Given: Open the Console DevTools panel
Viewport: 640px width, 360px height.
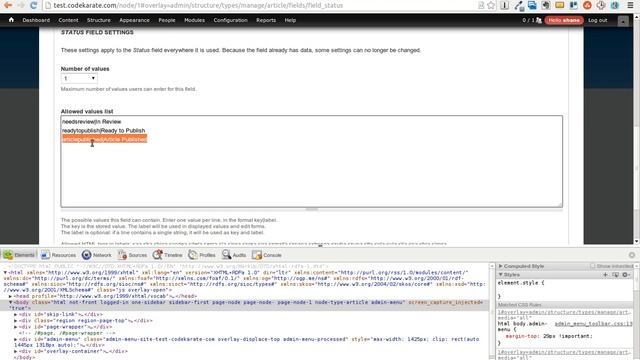Looking at the screenshot, I should tap(267, 255).
